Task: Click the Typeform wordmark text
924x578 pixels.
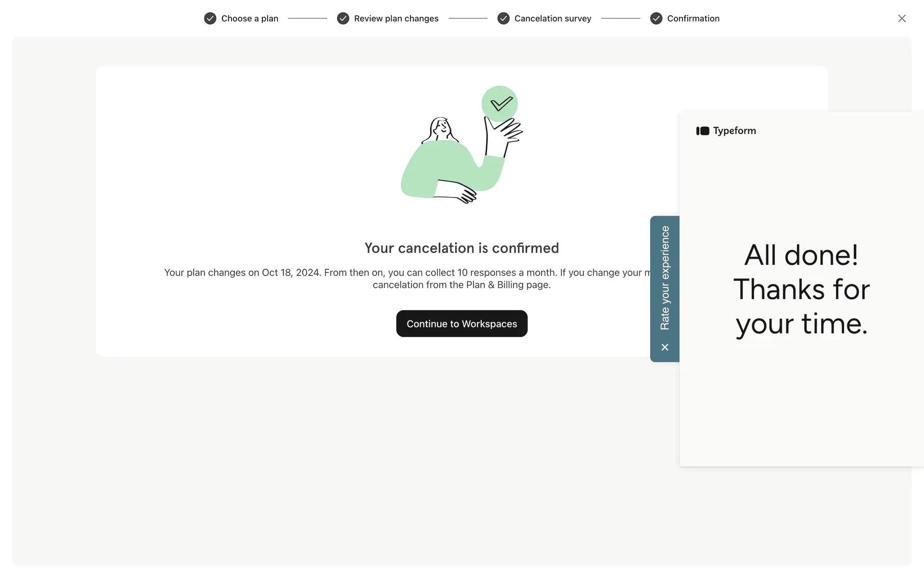Action: pos(734,131)
